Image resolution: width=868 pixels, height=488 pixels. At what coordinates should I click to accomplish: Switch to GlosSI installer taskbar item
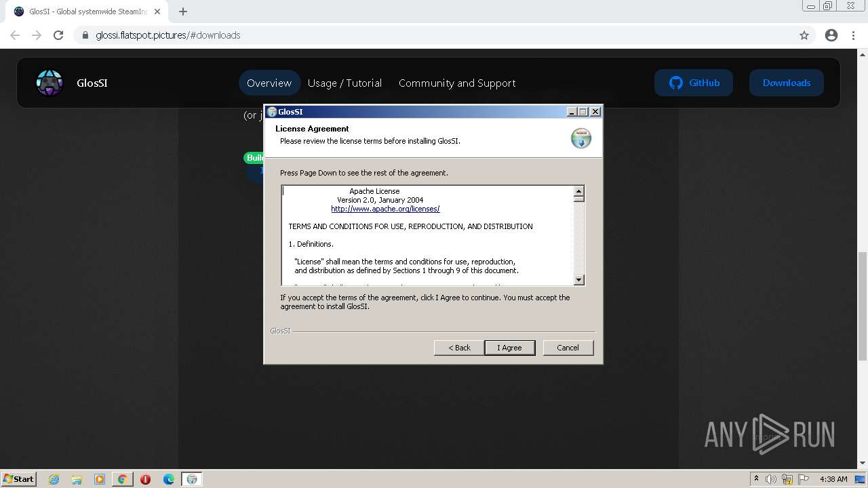pyautogui.click(x=192, y=479)
